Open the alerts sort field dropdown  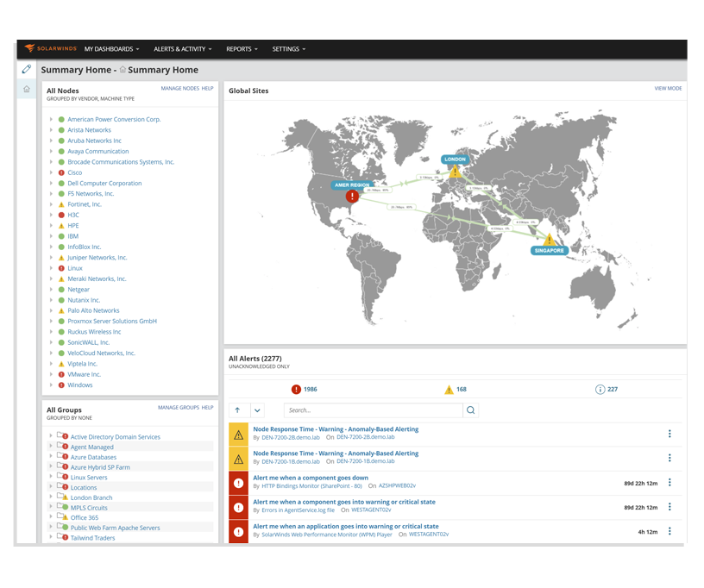(257, 410)
